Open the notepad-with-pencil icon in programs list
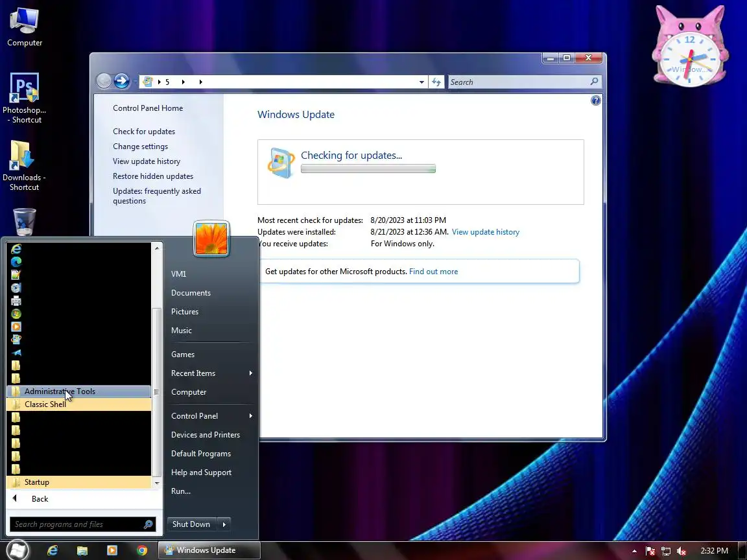The width and height of the screenshot is (747, 560). coord(16,275)
